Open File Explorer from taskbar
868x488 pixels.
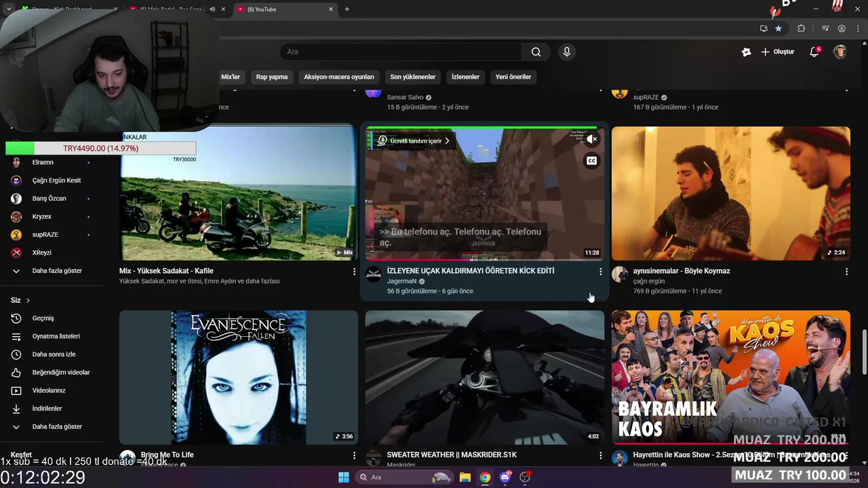coord(465,477)
